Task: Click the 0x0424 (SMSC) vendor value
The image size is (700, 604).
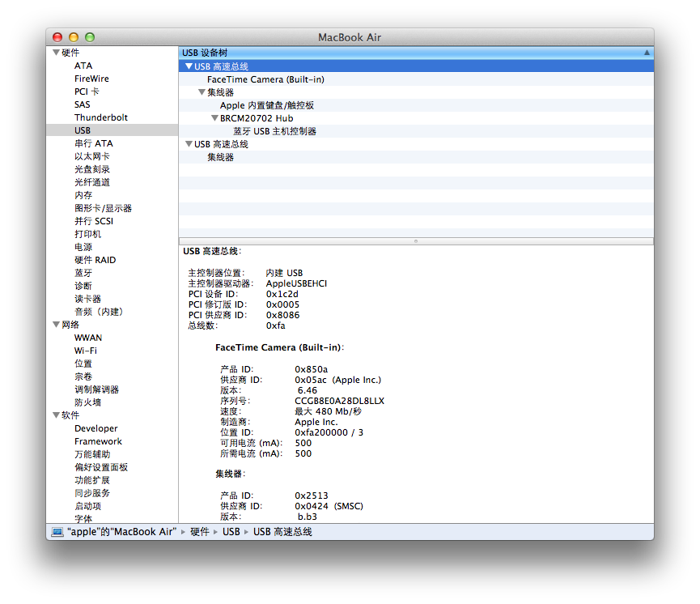Action: pos(329,506)
